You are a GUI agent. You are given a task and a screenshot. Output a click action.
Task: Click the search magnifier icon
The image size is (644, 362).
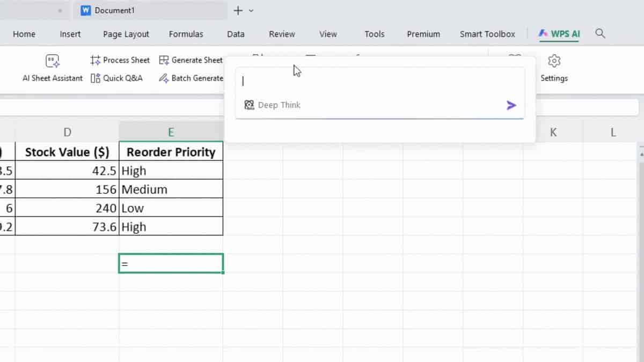(x=601, y=34)
